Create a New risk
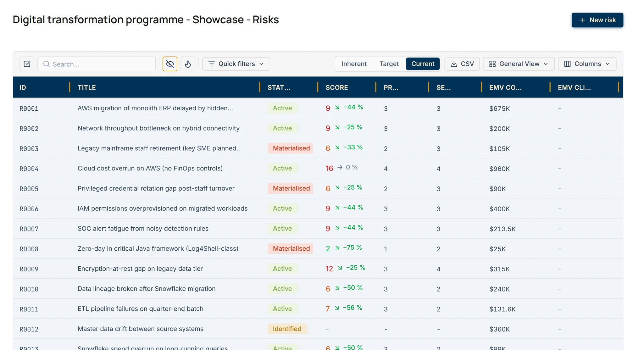Viewport: 644px width, 350px height. pyautogui.click(x=597, y=20)
